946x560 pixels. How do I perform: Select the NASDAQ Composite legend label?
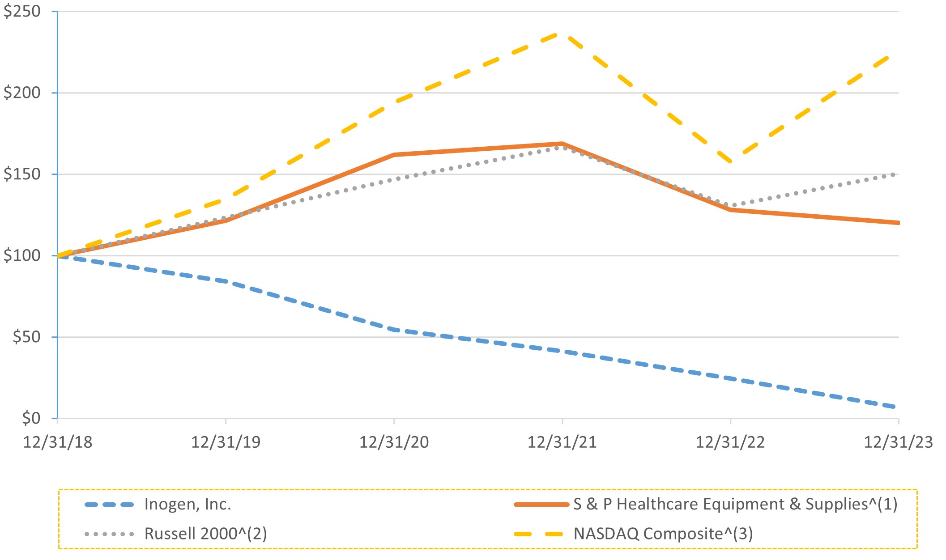pyautogui.click(x=663, y=534)
